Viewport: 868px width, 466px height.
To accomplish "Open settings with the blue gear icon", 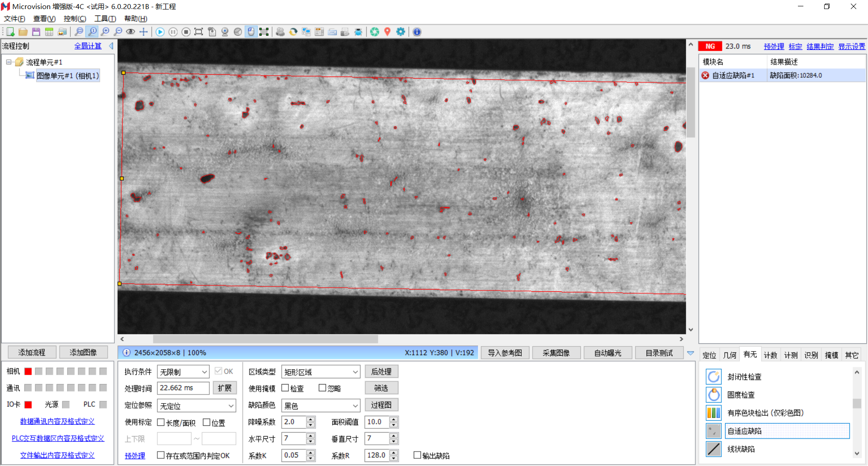I will click(401, 32).
